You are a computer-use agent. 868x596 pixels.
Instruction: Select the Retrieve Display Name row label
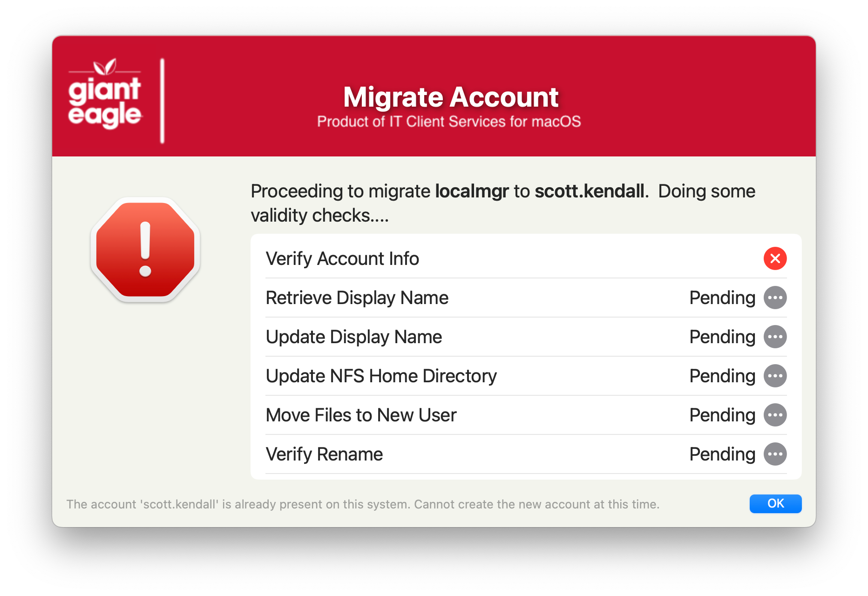point(357,298)
